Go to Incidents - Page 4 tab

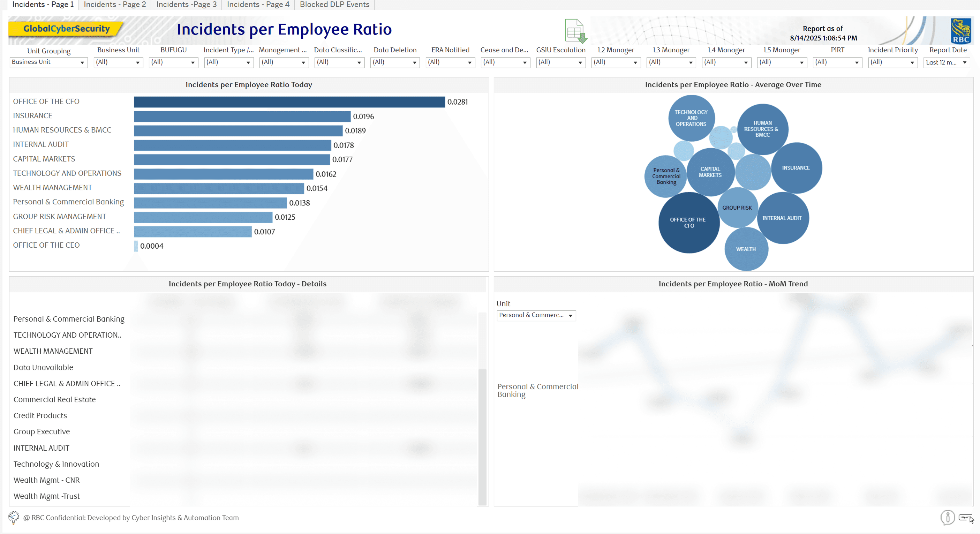[258, 5]
